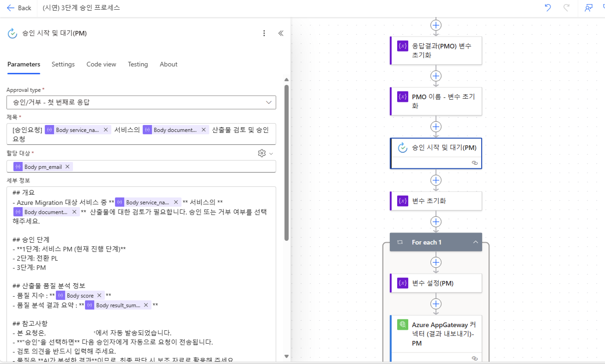
Task: Remove the Body score token
Action: pos(100,295)
